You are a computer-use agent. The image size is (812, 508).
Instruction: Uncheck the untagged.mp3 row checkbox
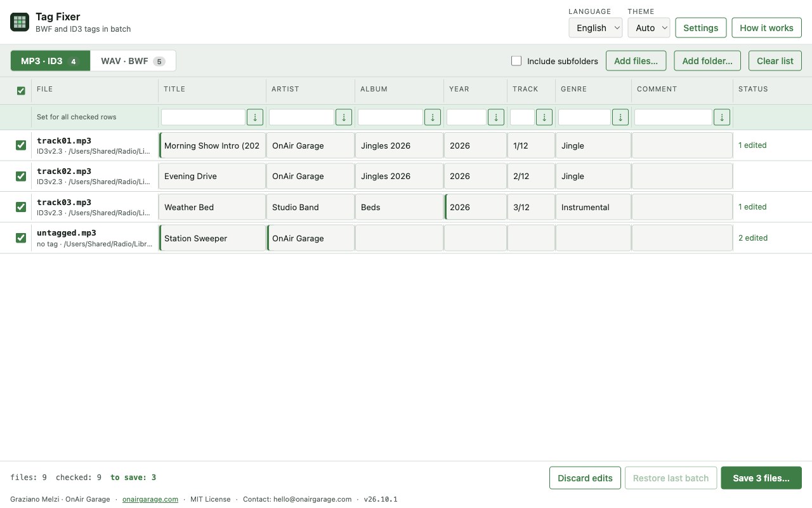click(x=21, y=237)
